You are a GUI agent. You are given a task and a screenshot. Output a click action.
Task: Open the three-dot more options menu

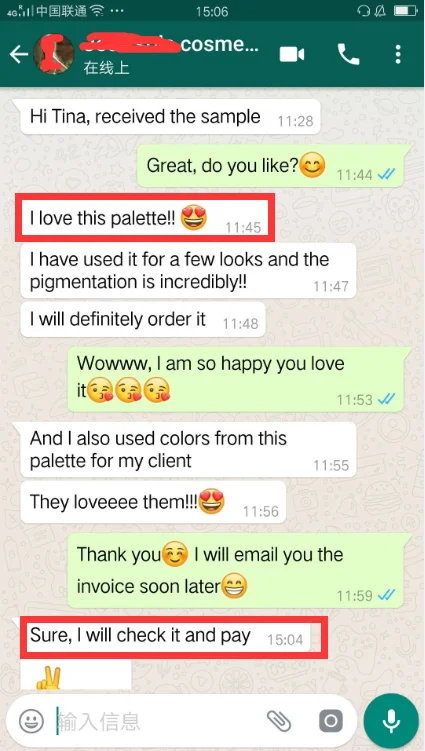pyautogui.click(x=398, y=55)
